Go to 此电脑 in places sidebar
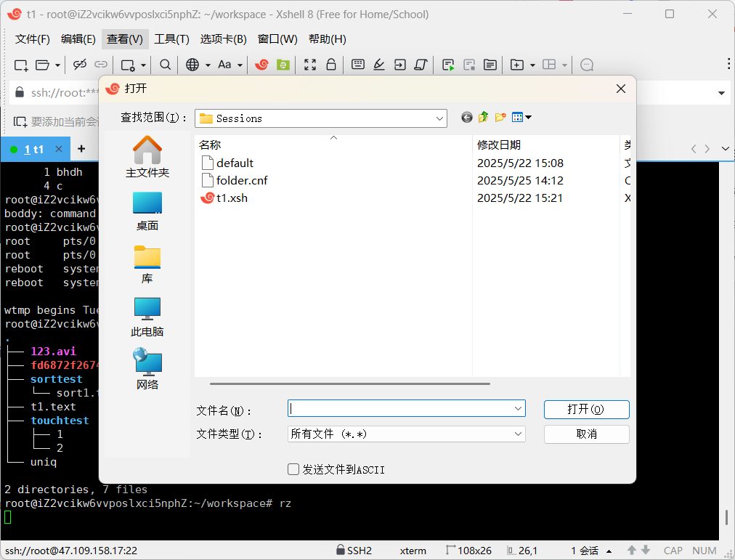Screen dimensions: 735x560 click(147, 317)
